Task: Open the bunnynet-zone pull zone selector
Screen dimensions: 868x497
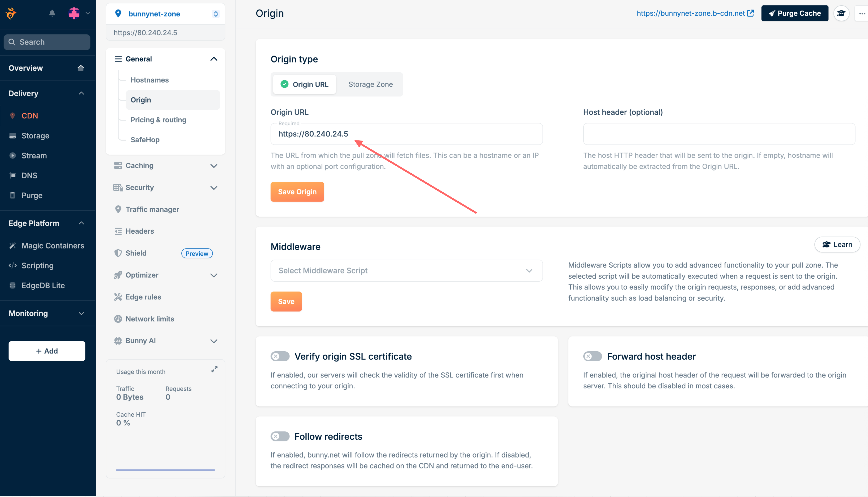Action: pyautogui.click(x=166, y=14)
